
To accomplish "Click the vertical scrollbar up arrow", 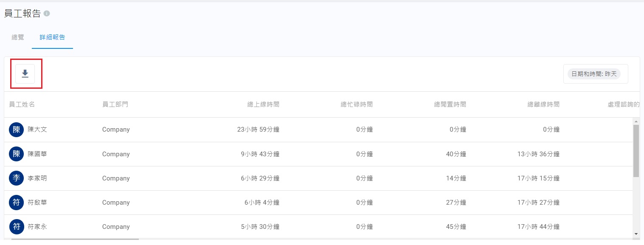I will tap(636, 121).
